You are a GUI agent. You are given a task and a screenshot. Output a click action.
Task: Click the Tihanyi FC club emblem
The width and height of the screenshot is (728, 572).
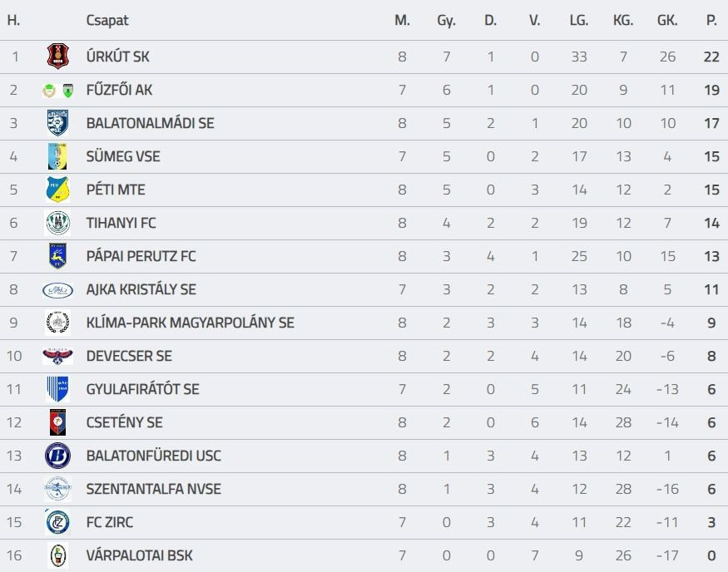57,223
